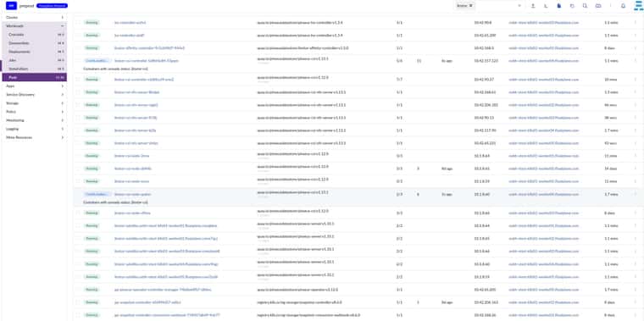Viewport: 644px width, 321px height.
Task: Click the CrashLoopBackOff badge on linstor-csi-controller
Action: (97, 61)
